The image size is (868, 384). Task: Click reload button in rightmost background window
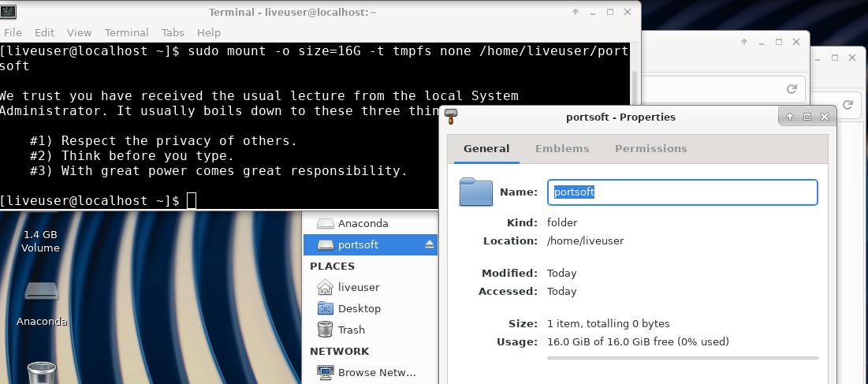point(848,104)
